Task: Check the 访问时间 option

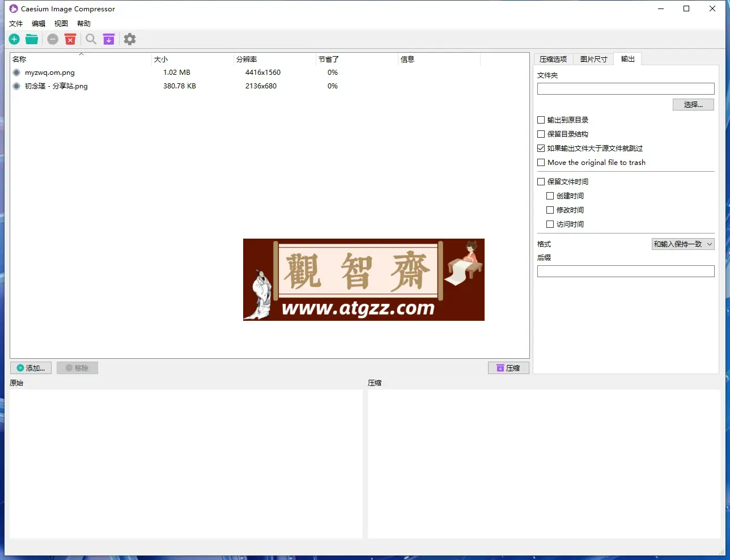Action: (550, 224)
